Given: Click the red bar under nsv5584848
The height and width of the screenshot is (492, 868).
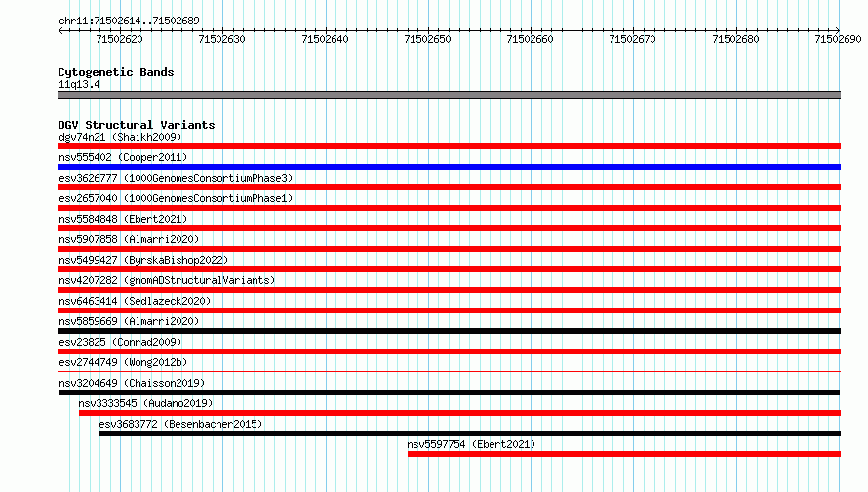Looking at the screenshot, I should [449, 228].
